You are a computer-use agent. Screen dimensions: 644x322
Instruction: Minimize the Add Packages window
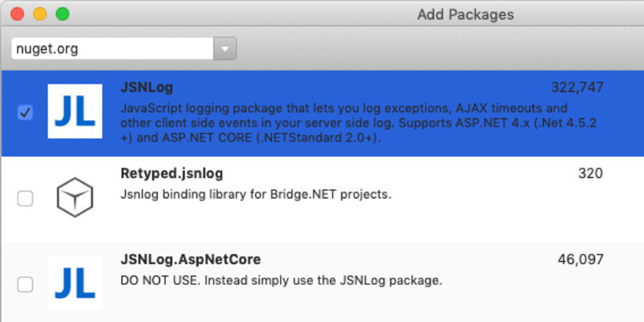click(39, 14)
